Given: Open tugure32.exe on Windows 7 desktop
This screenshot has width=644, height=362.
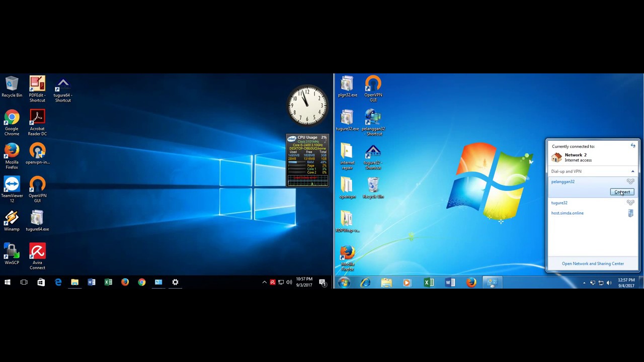Looking at the screenshot, I should 347,120.
